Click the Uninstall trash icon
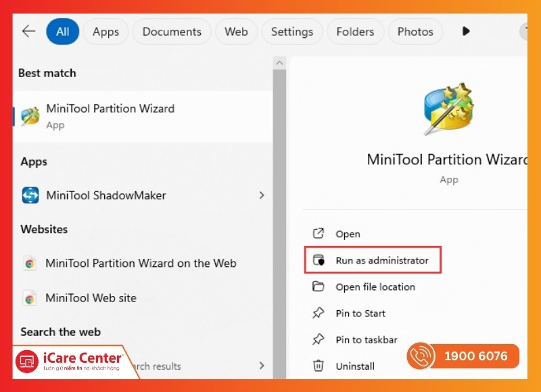Image resolution: width=541 pixels, height=392 pixels. pyautogui.click(x=319, y=366)
